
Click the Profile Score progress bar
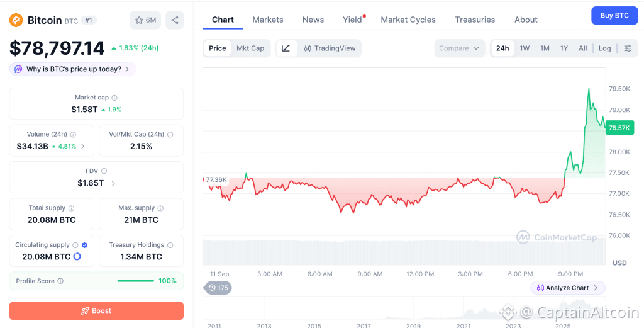(136, 281)
